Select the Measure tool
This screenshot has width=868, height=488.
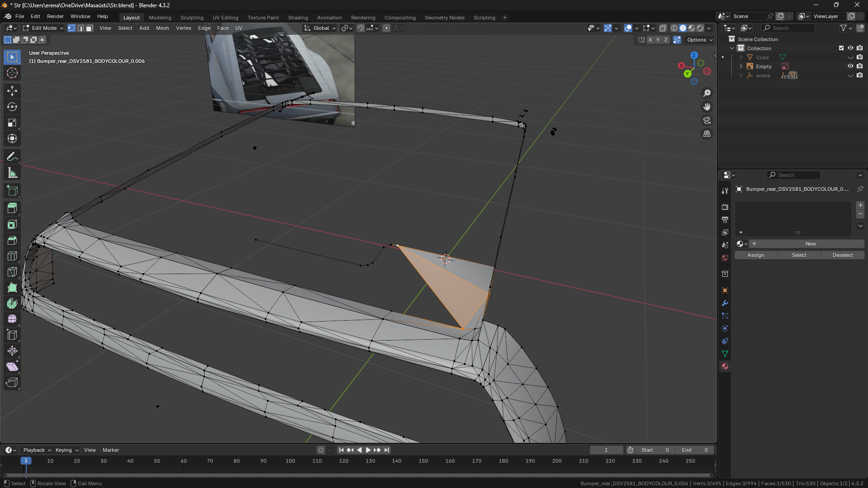(12, 173)
